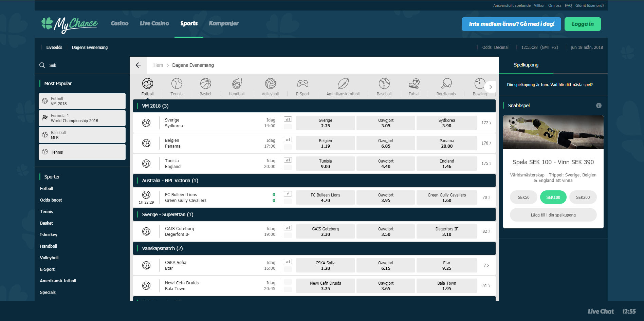The image size is (644, 321).
Task: Click goalkeeper Snabbspel banner image
Action: point(553,132)
